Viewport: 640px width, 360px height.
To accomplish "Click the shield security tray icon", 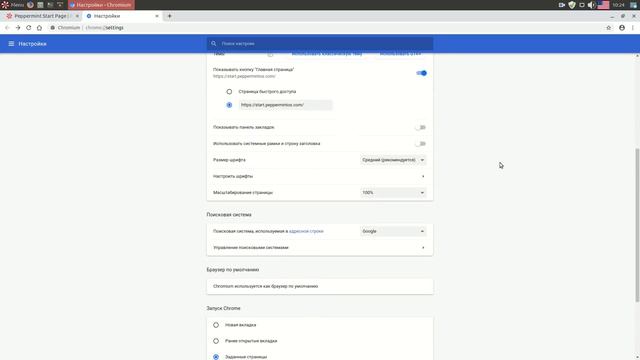I will coord(572,5).
